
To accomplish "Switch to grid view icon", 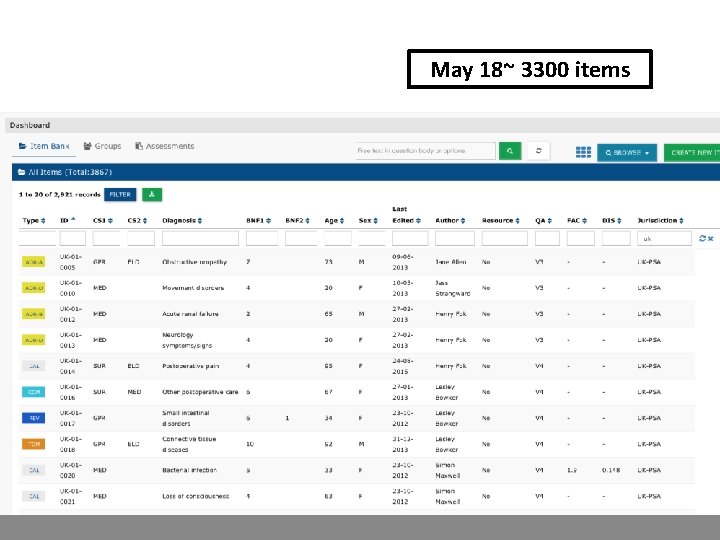I will (x=583, y=152).
